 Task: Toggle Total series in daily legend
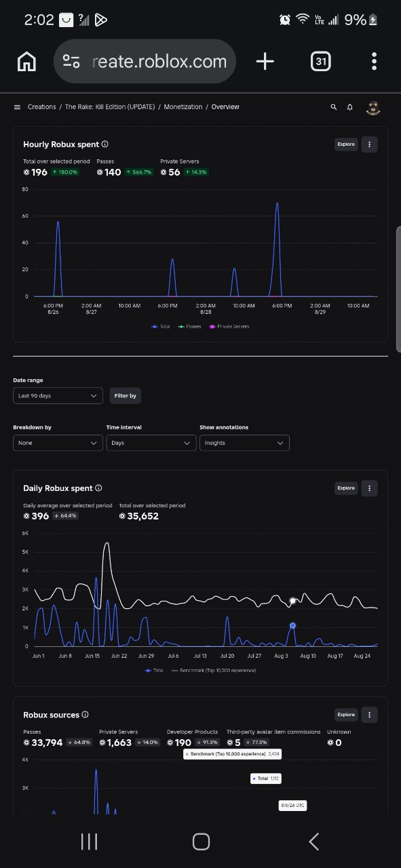point(154,670)
